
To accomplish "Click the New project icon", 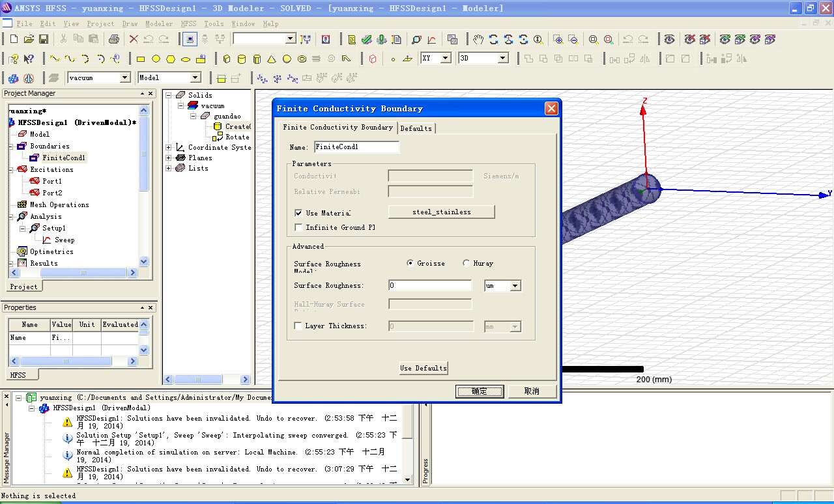I will click(x=14, y=39).
